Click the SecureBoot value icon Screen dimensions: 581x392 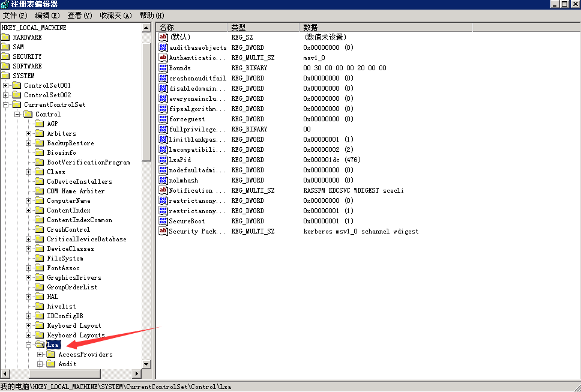click(x=163, y=221)
